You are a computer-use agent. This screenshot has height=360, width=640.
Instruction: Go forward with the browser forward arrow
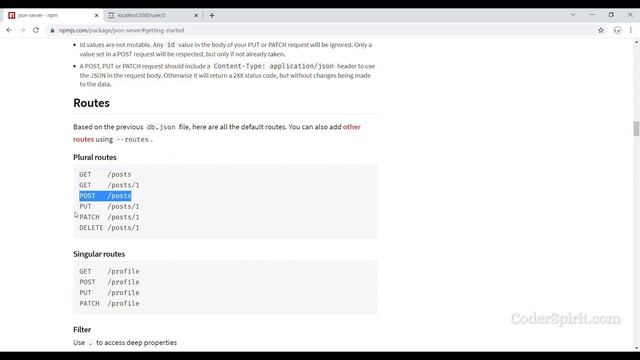coord(23,30)
